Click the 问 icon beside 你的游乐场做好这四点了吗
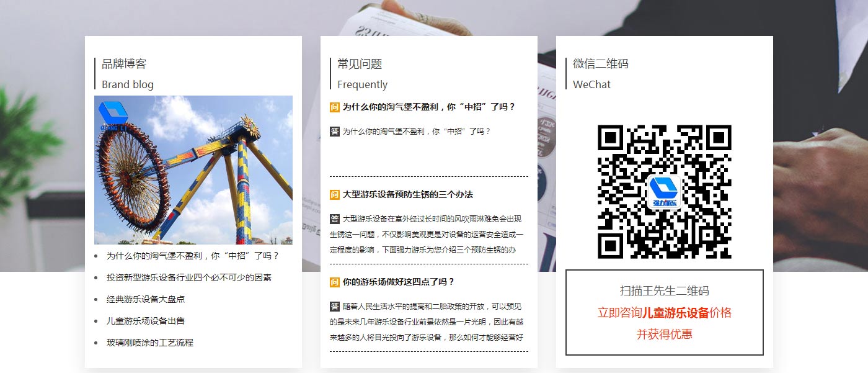 (x=334, y=281)
